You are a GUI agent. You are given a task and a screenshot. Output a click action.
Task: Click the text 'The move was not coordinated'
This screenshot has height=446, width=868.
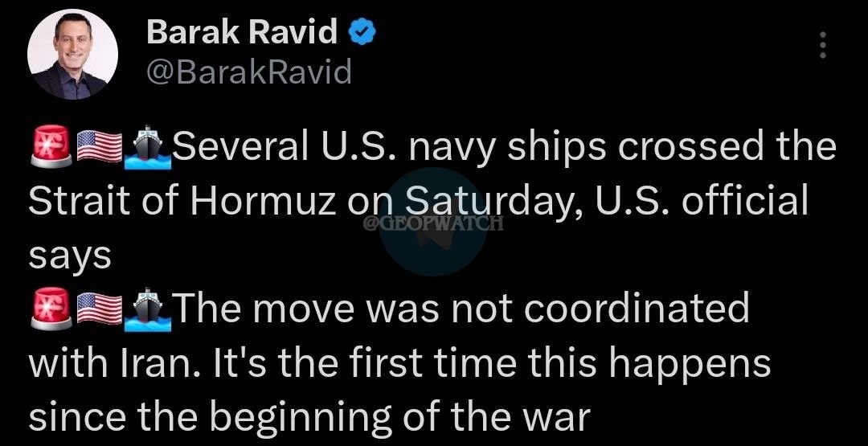460,310
